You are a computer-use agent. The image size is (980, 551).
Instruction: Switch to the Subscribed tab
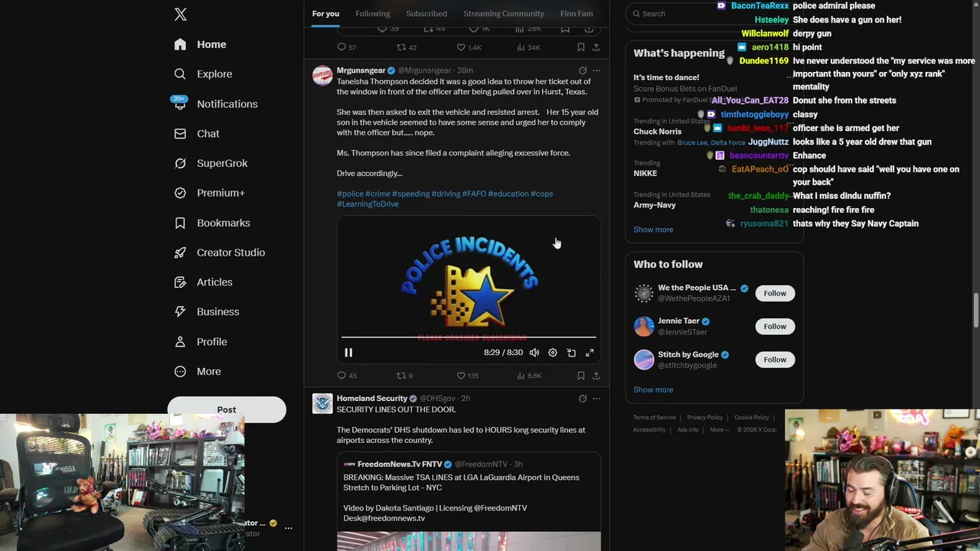tap(426, 14)
